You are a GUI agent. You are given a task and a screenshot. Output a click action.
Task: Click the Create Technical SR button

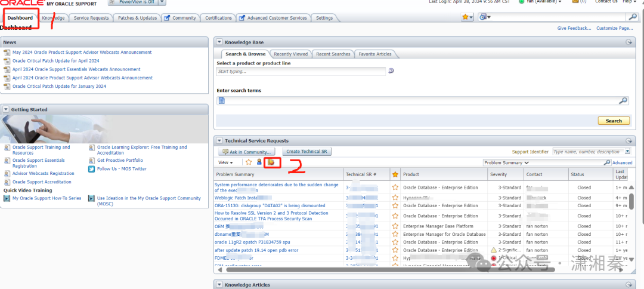tap(307, 152)
